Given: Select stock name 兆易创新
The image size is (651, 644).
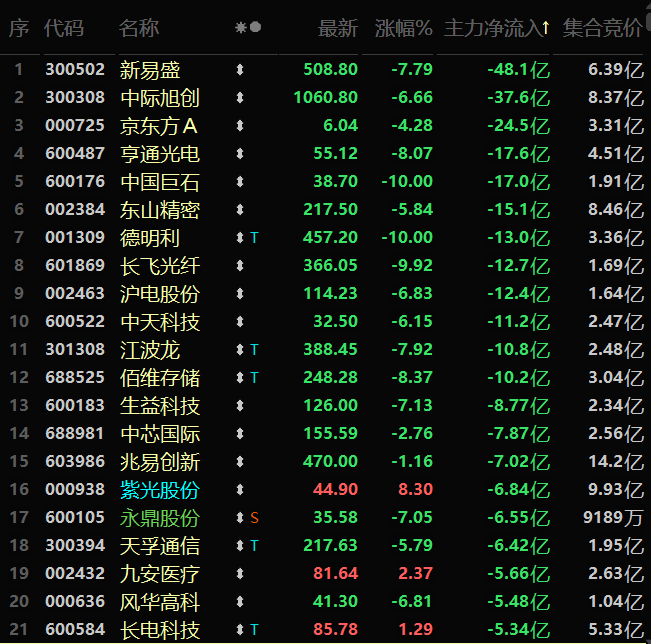Looking at the screenshot, I should coord(160,462).
